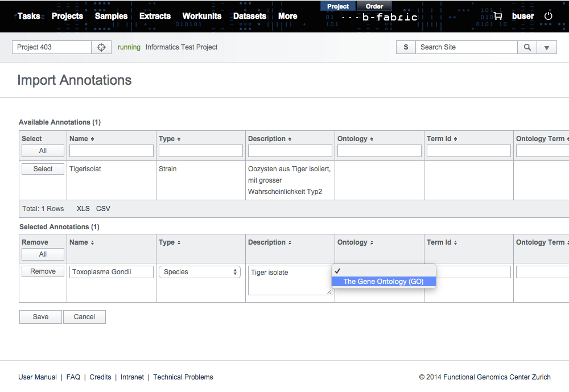Sort Selected Annotations by Description column

(x=270, y=242)
